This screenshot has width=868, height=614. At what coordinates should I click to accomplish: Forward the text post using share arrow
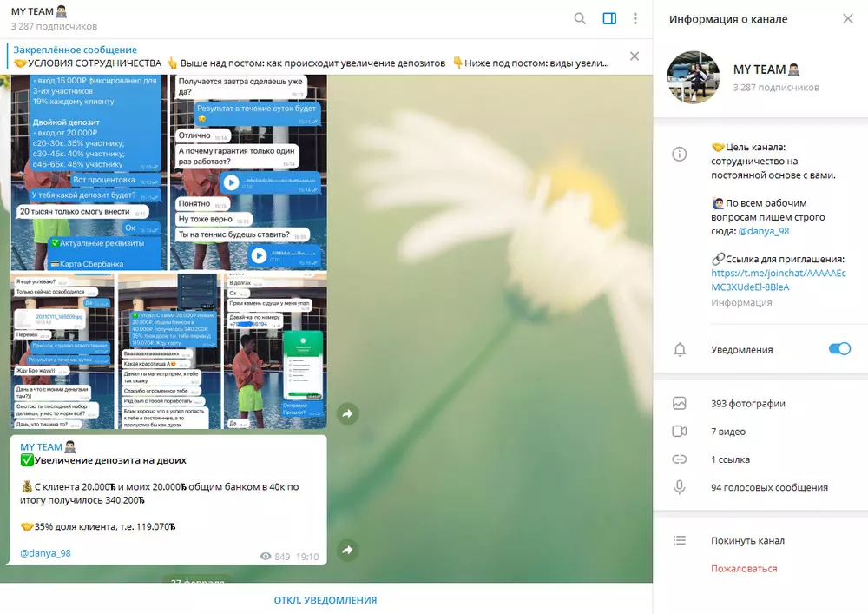tap(348, 550)
